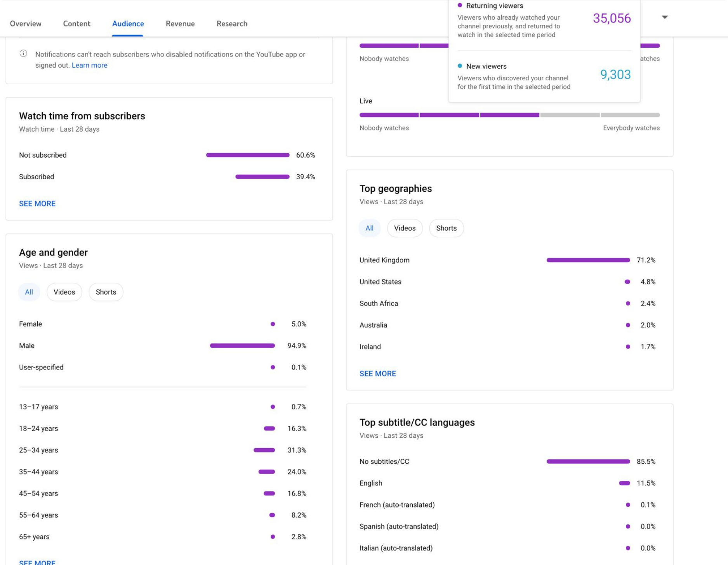Click the Spanish (auto-translated) row
This screenshot has width=728, height=565.
[507, 527]
